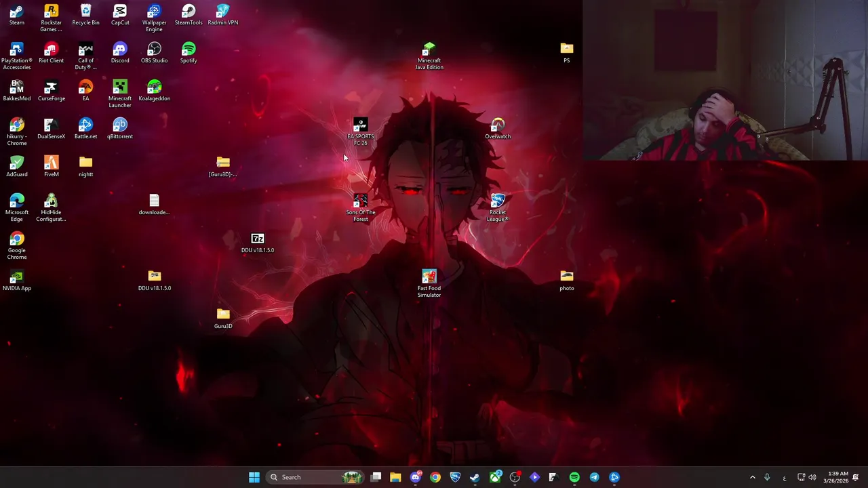
Task: Select the Sons Of The Forest shortcut
Action: pyautogui.click(x=361, y=208)
